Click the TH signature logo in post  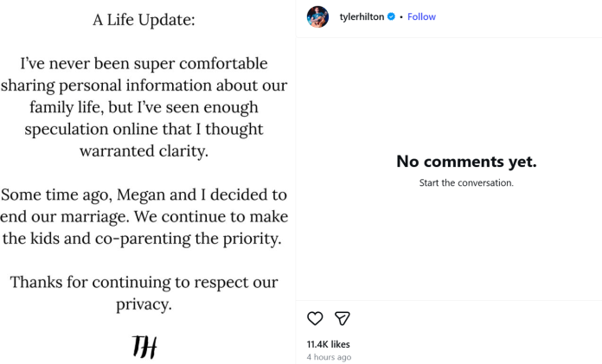pos(144,346)
